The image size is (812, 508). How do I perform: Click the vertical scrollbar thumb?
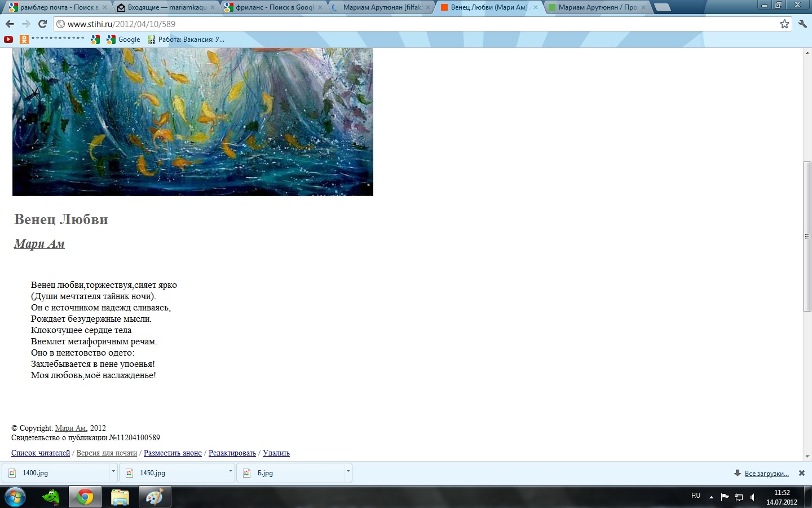pyautogui.click(x=807, y=237)
